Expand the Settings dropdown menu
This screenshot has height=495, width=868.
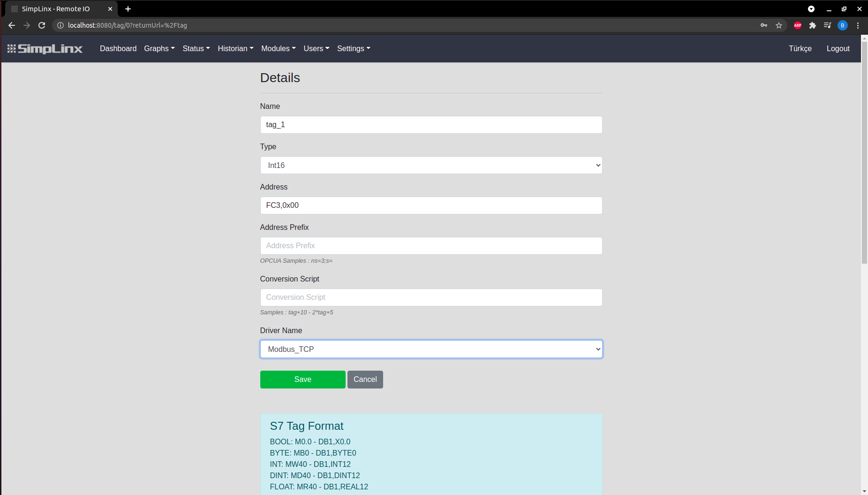coord(353,49)
